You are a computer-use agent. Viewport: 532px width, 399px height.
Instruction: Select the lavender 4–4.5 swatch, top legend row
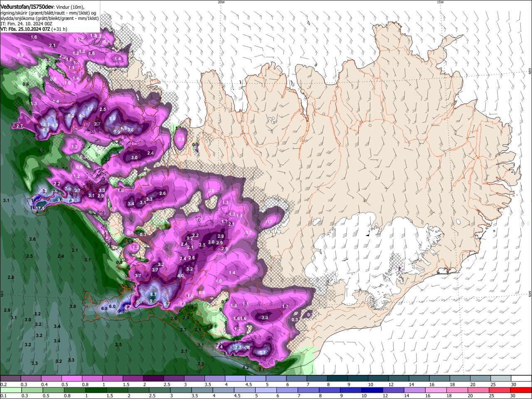235,379
